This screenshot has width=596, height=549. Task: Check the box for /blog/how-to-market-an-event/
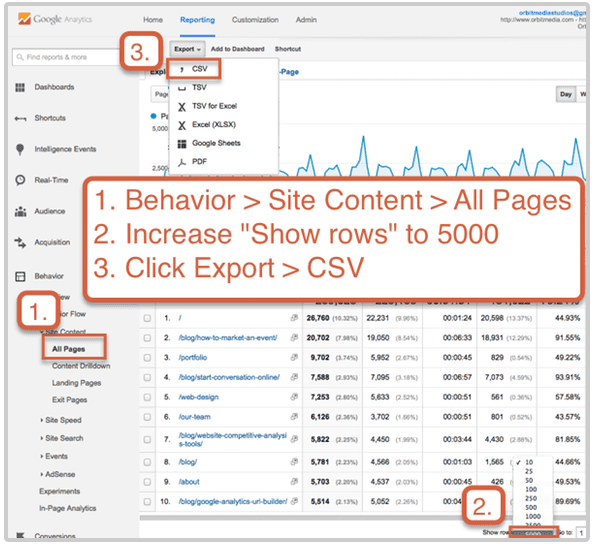click(x=147, y=338)
